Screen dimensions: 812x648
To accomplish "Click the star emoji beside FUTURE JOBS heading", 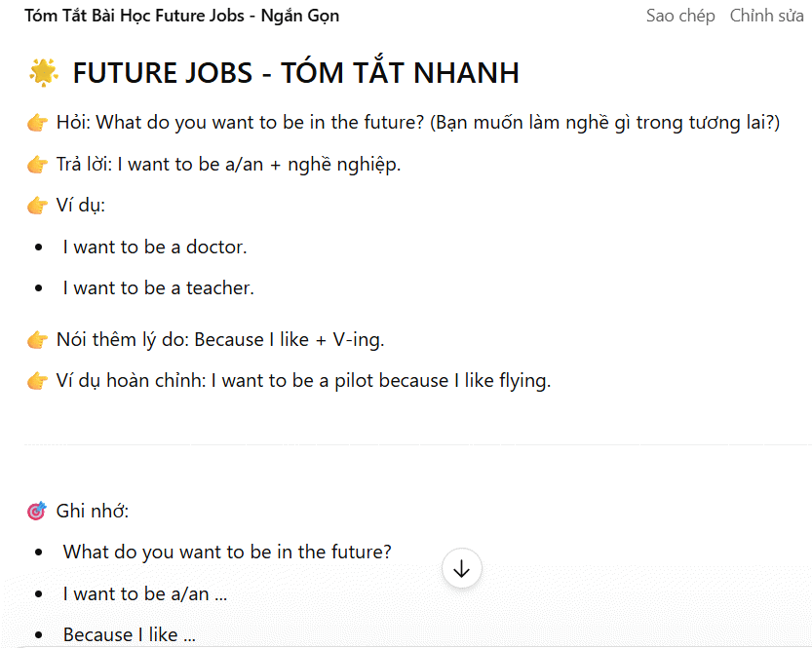I will click(43, 72).
